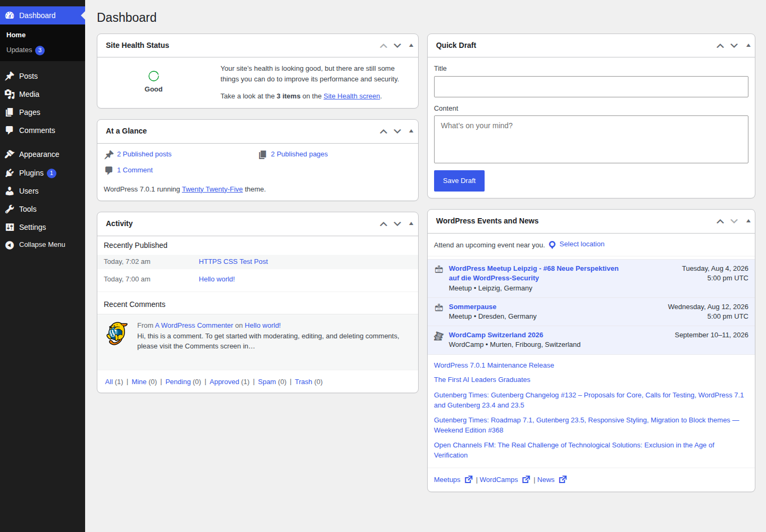Filter comments by Spam
Screen dimensions: 766x532
[x=267, y=382]
